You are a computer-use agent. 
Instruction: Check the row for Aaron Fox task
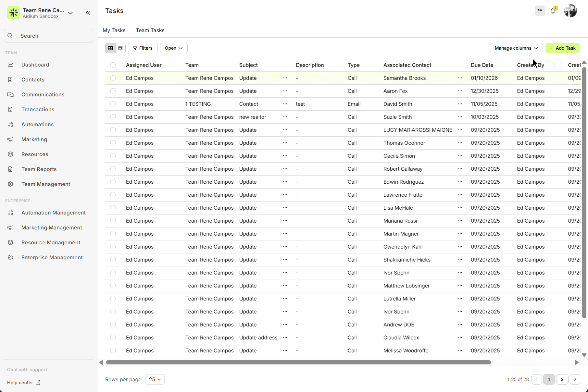coord(113,91)
